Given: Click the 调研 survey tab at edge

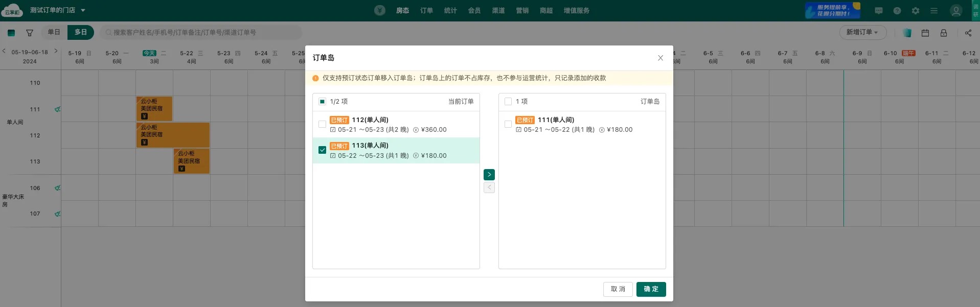Looking at the screenshot, I should click(x=976, y=10).
